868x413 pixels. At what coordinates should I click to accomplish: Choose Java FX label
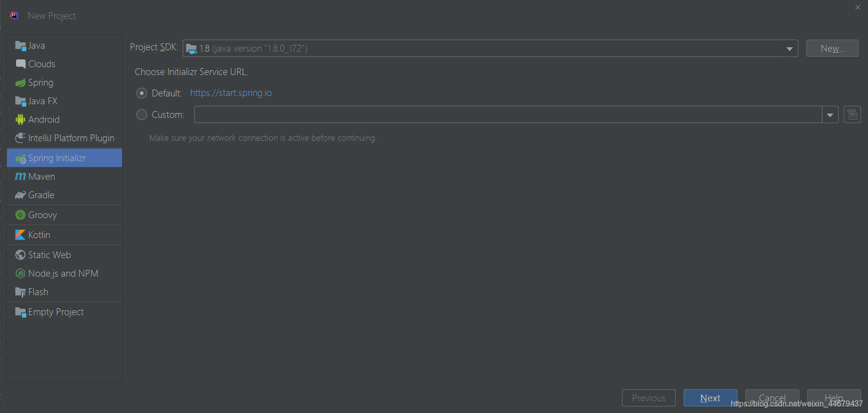pyautogui.click(x=43, y=101)
